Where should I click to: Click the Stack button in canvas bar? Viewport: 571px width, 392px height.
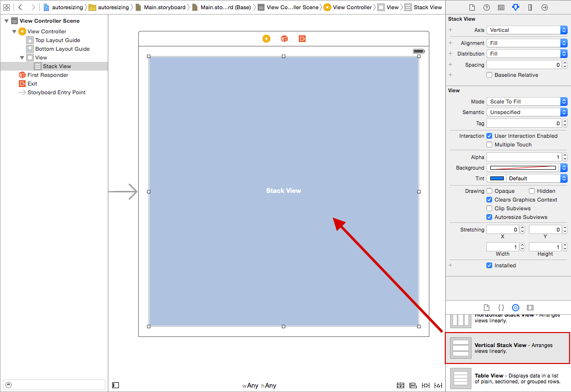[401, 385]
